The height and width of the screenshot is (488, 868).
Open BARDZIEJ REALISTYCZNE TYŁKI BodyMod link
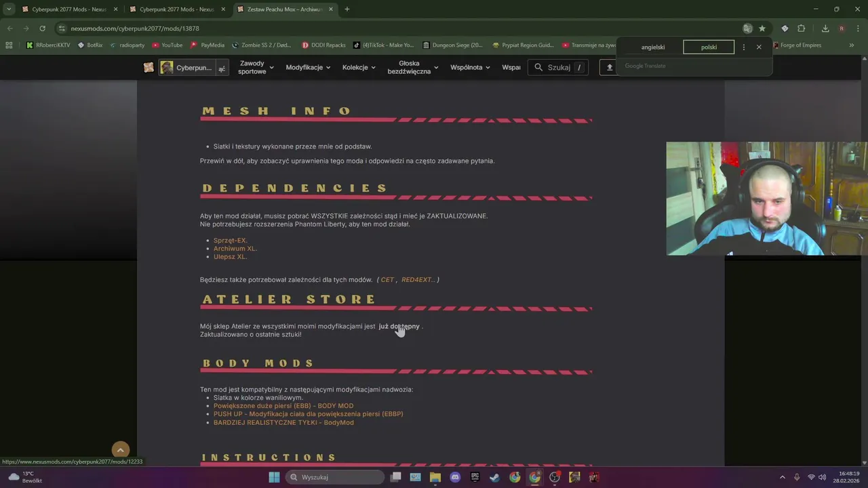coord(283,422)
